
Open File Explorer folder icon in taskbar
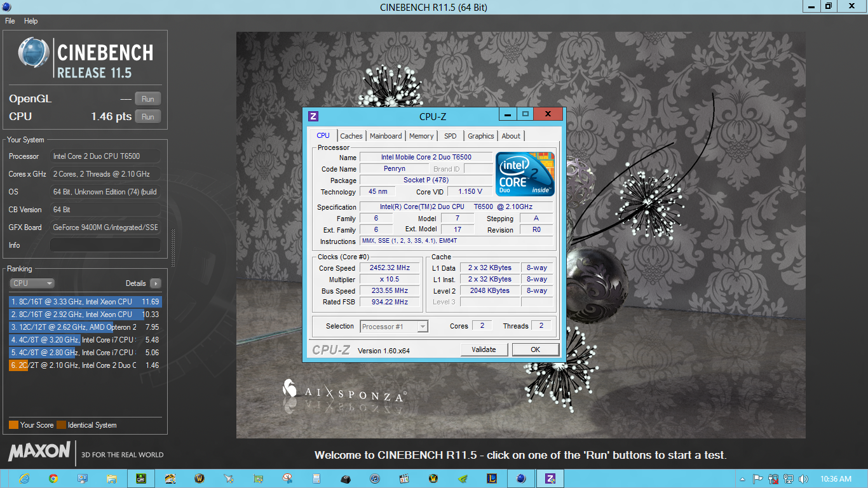(x=112, y=478)
